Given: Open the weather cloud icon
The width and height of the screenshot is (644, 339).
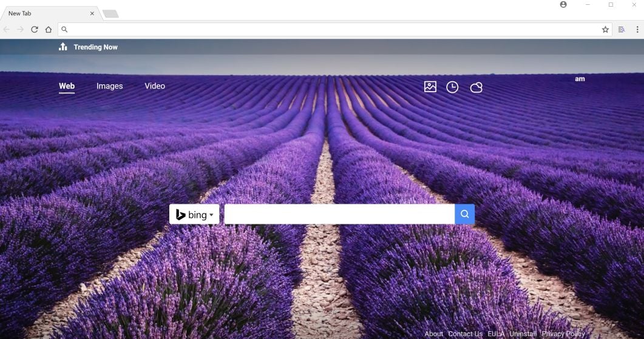Looking at the screenshot, I should pos(476,87).
